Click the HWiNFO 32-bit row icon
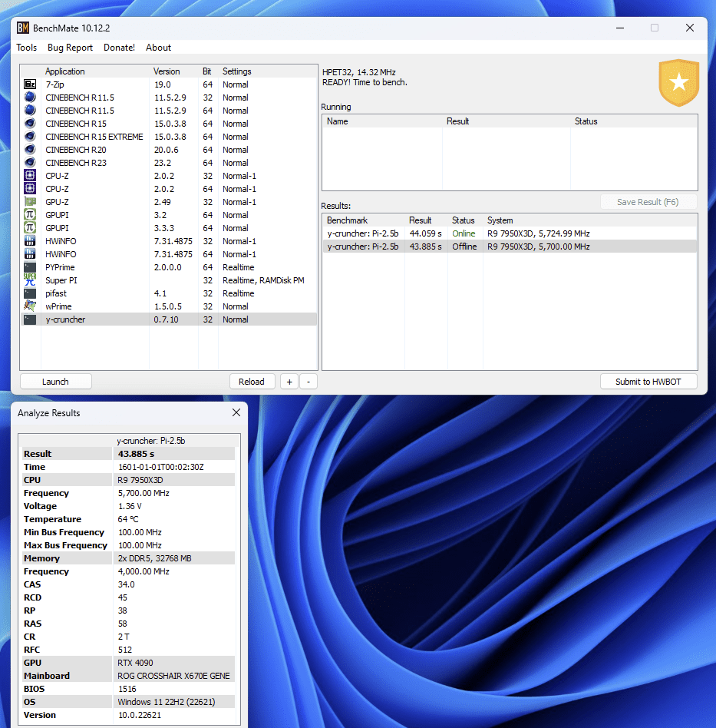Screen dimensions: 716x728 tap(30, 241)
